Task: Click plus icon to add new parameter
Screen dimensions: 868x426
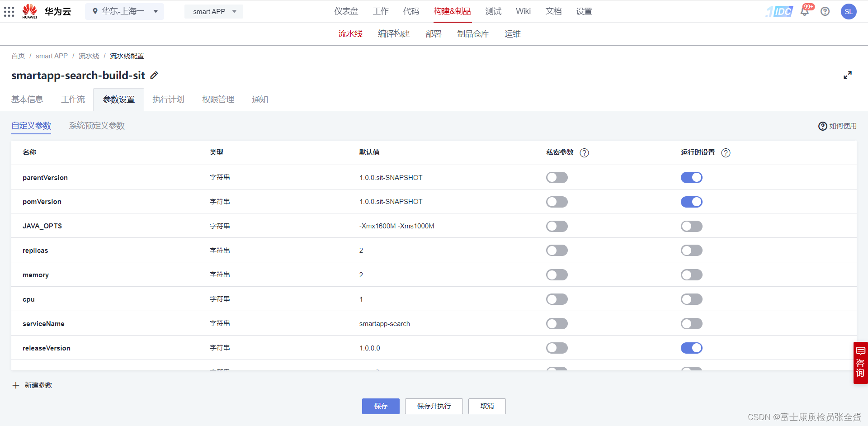Action: [x=16, y=385]
